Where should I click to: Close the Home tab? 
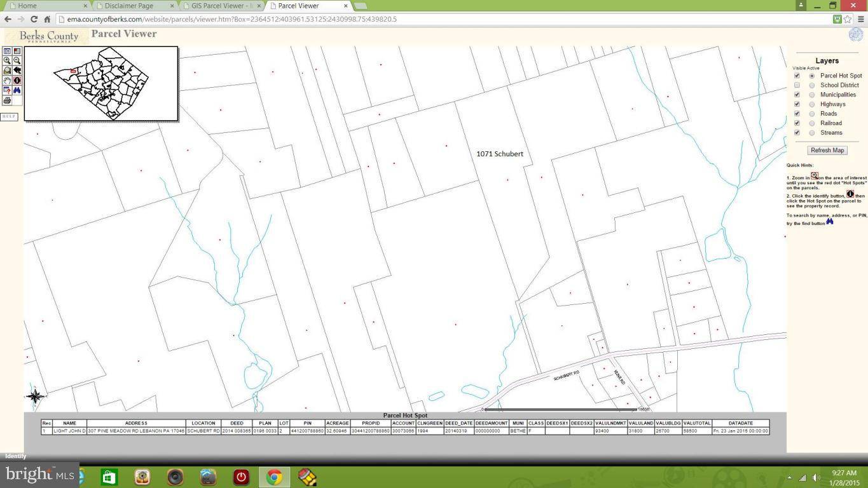coord(85,6)
